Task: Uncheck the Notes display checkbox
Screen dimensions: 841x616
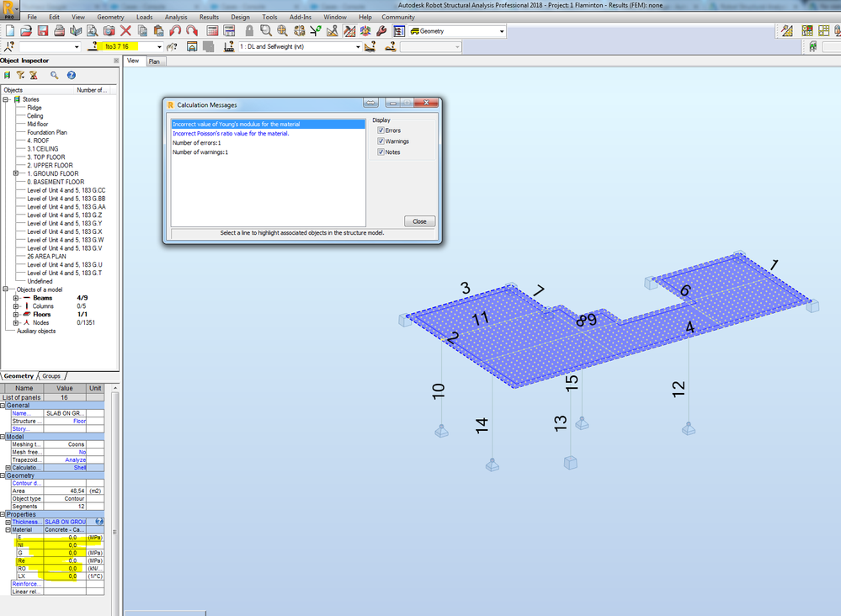Action: coord(381,151)
